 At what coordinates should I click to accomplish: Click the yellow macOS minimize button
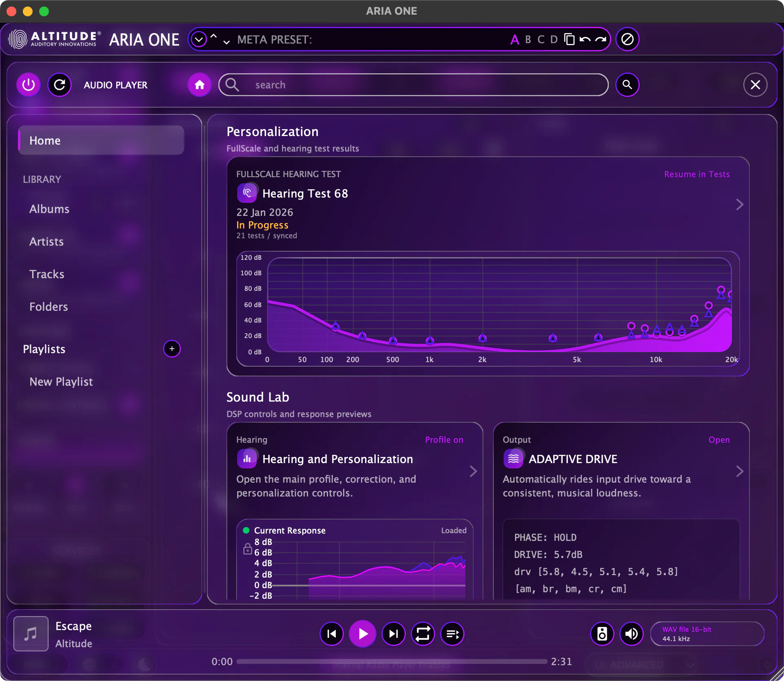28,11
